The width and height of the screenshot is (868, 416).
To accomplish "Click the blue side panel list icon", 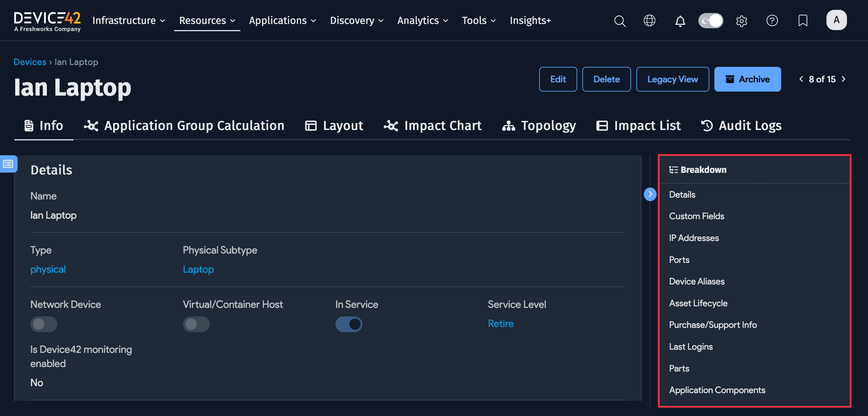I will pyautogui.click(x=8, y=164).
